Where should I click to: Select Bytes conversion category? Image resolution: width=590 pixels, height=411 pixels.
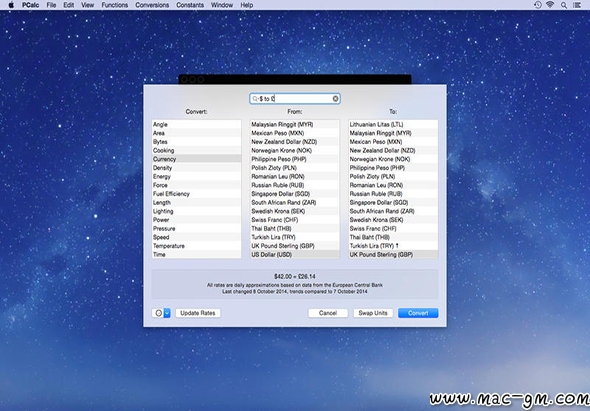pyautogui.click(x=196, y=142)
